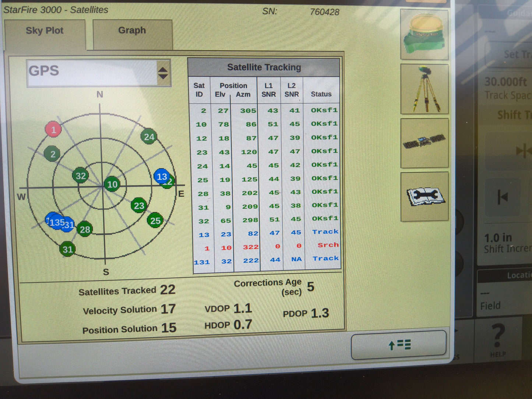Select the satellite 10 row ID cell
The width and height of the screenshot is (532, 399).
201,124
